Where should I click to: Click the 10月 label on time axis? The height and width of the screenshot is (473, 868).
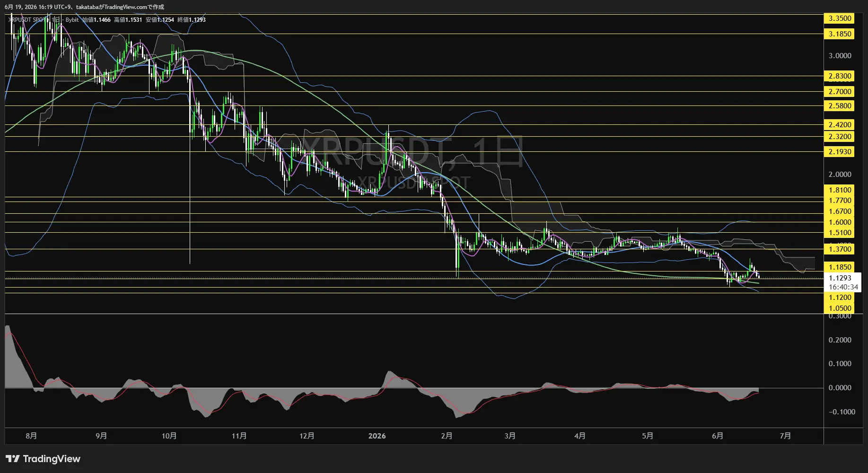tap(169, 436)
